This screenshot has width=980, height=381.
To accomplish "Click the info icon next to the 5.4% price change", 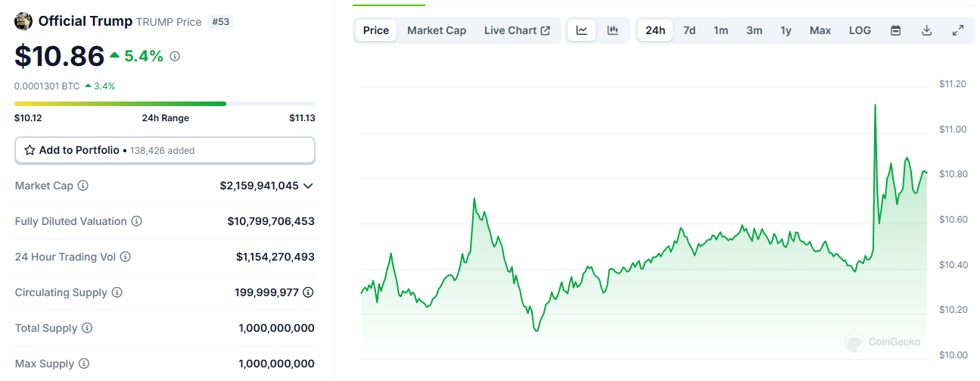I will [175, 56].
